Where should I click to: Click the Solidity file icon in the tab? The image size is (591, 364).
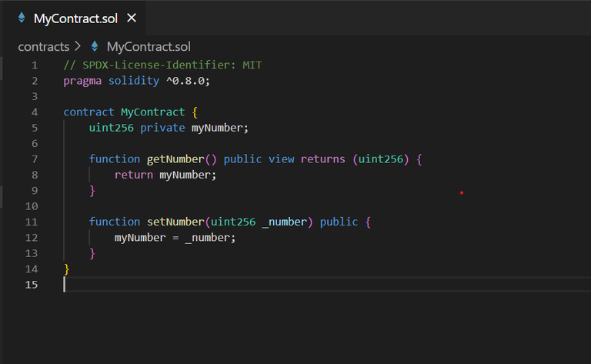click(x=22, y=18)
